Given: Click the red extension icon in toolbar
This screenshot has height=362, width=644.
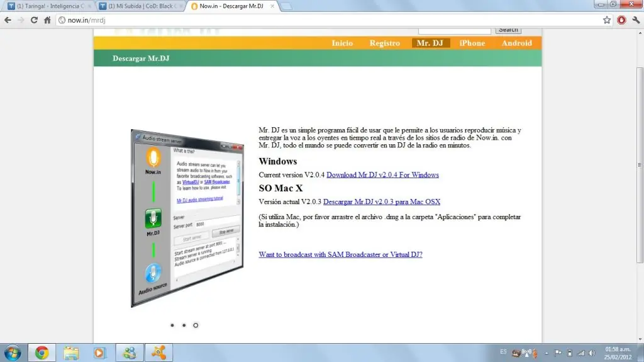Looking at the screenshot, I should coord(621,20).
